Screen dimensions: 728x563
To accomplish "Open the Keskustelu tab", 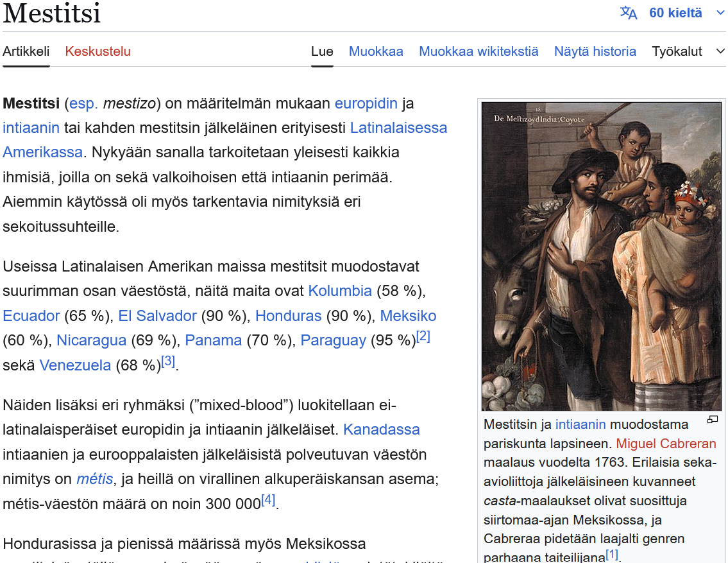I will 98,51.
